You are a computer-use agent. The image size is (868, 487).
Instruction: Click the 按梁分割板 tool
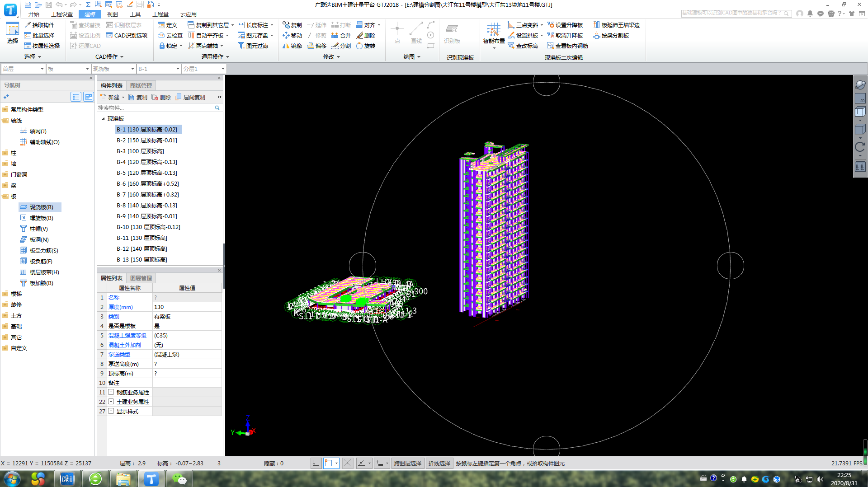pos(611,35)
